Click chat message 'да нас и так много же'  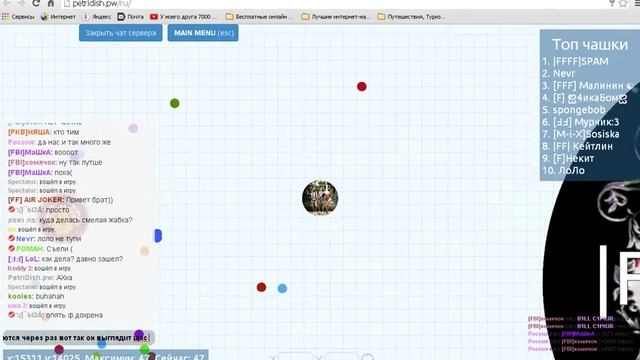coord(74,142)
